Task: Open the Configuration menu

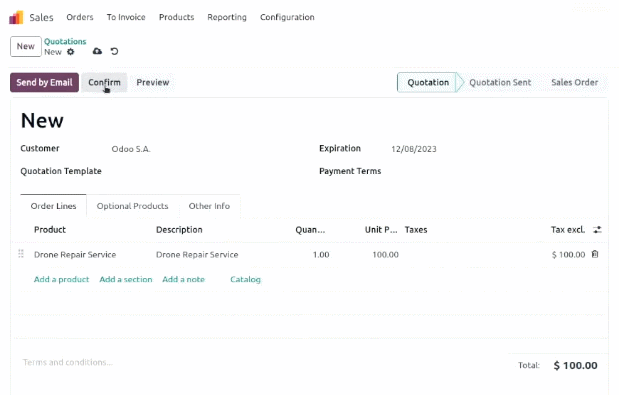Action: tap(287, 17)
